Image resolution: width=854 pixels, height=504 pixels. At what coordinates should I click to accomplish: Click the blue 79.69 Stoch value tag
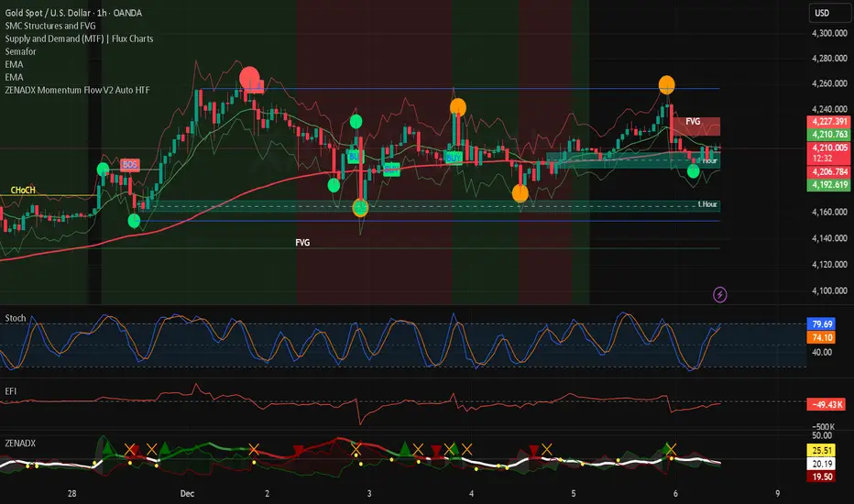(821, 324)
